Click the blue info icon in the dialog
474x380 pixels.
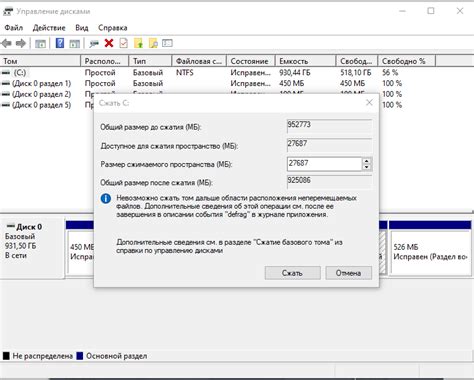click(106, 199)
